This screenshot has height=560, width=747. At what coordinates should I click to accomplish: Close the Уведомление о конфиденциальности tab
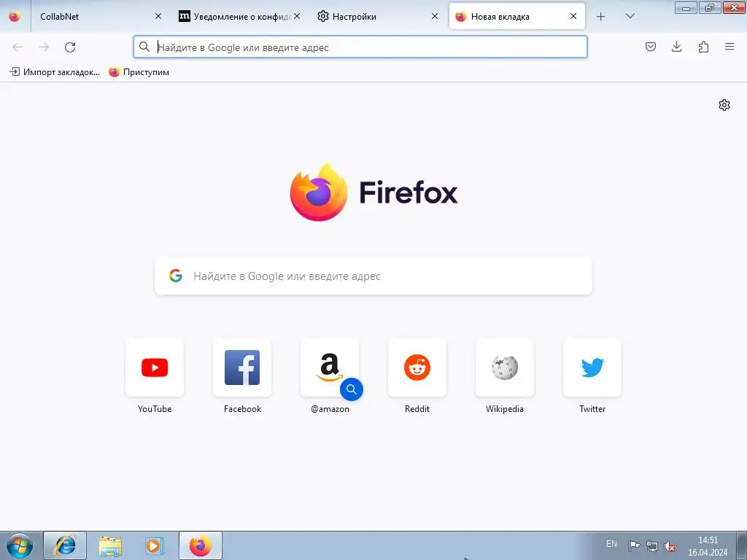pos(297,16)
